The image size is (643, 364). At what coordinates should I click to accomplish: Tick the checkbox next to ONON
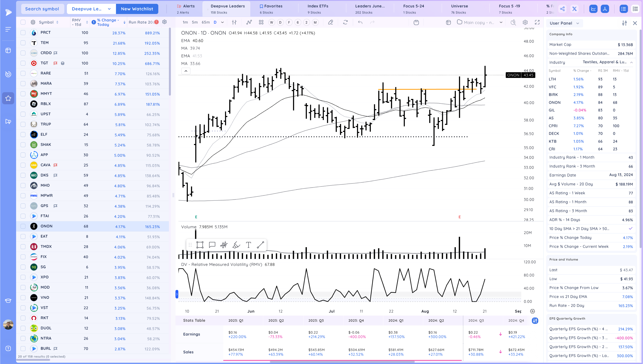click(x=23, y=226)
